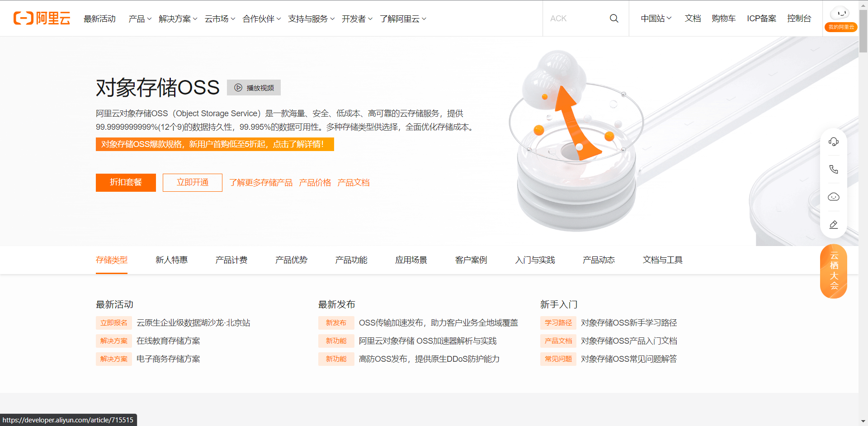
Task: Click the 播放视频 button
Action: tap(254, 88)
